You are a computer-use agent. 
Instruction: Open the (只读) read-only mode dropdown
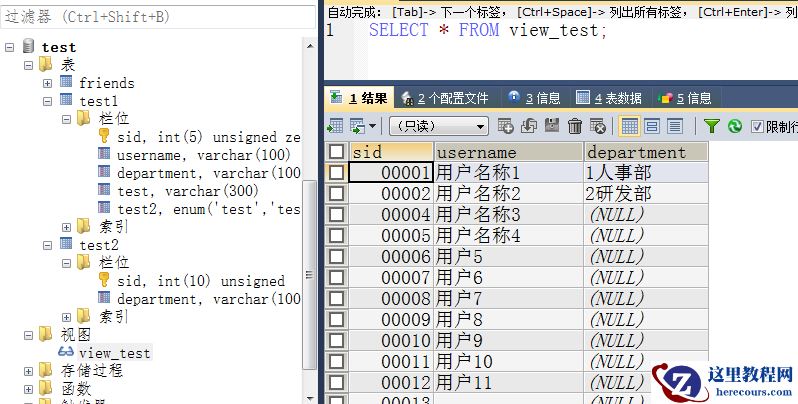tap(438, 126)
